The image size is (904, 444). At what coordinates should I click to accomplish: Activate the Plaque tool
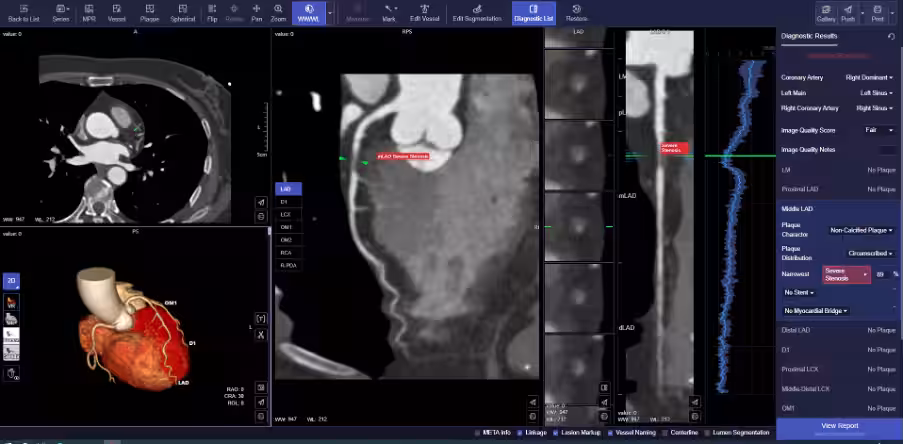(x=149, y=11)
